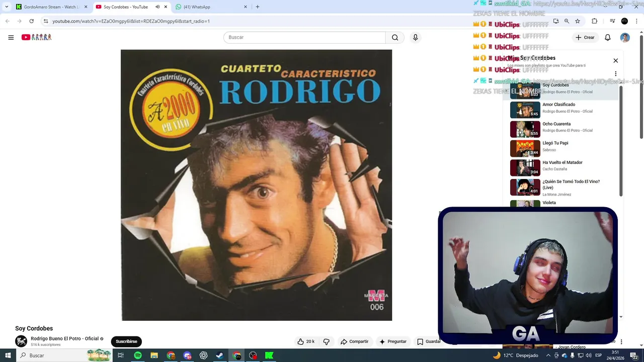644x362 pixels.
Task: Click the video player album art
Action: tap(256, 185)
